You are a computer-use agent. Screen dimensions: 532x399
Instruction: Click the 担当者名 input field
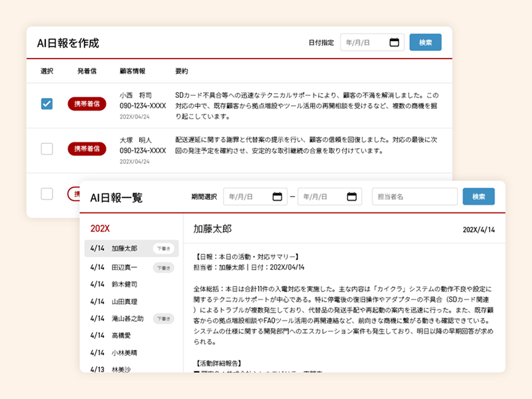[415, 196]
